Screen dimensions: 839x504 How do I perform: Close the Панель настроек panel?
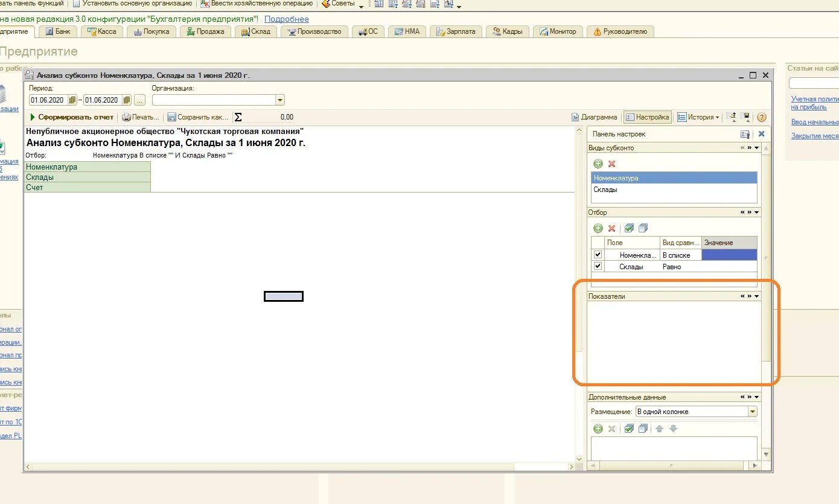point(761,134)
